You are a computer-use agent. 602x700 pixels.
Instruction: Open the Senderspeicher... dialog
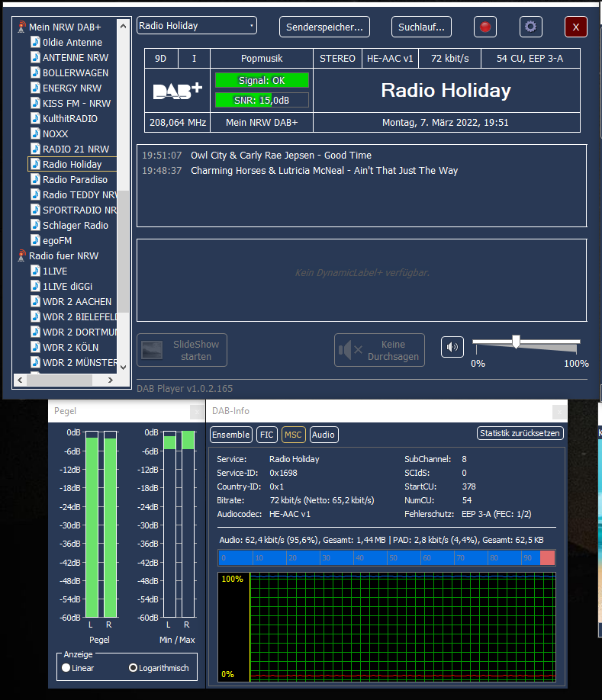click(x=324, y=27)
